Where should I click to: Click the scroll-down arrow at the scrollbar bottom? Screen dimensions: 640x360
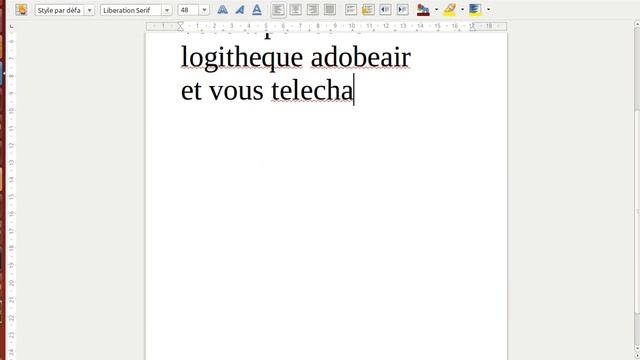637,349
